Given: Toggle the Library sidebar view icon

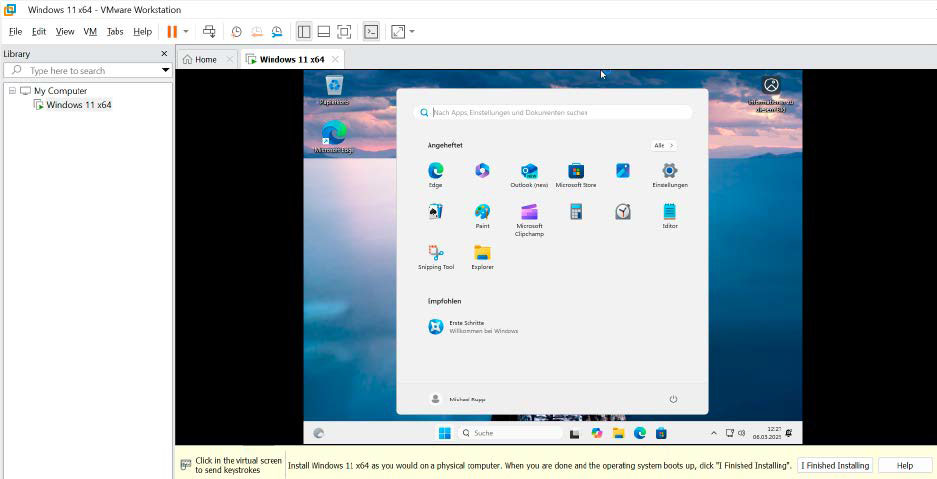Looking at the screenshot, I should coord(304,32).
